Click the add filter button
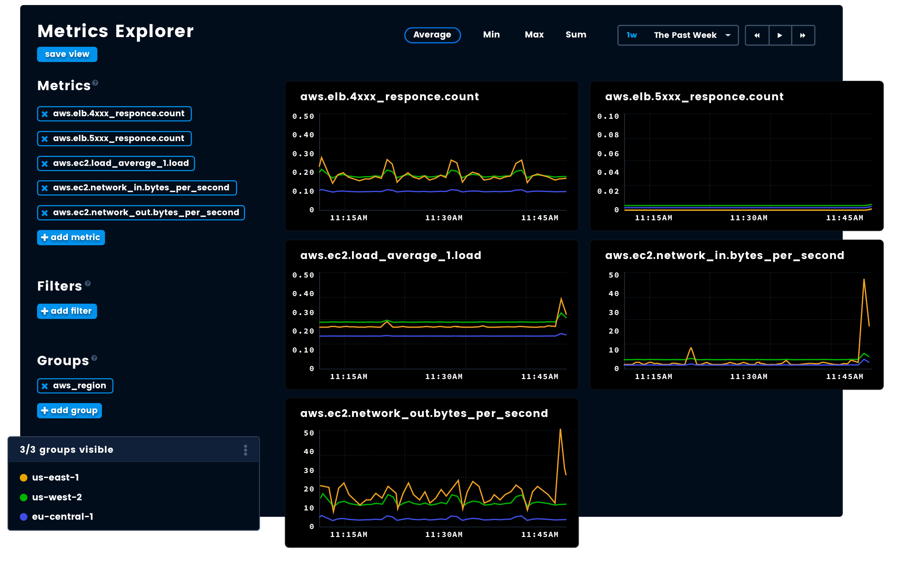 coord(67,311)
